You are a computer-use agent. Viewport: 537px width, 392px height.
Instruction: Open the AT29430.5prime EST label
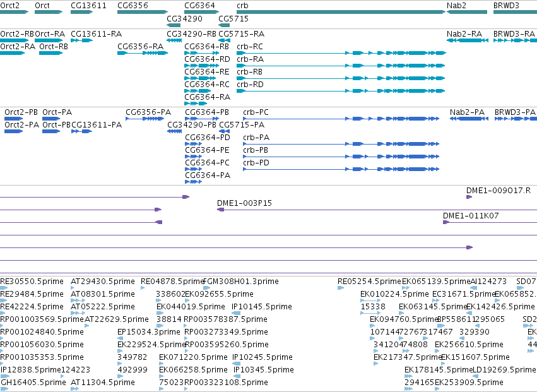103,282
